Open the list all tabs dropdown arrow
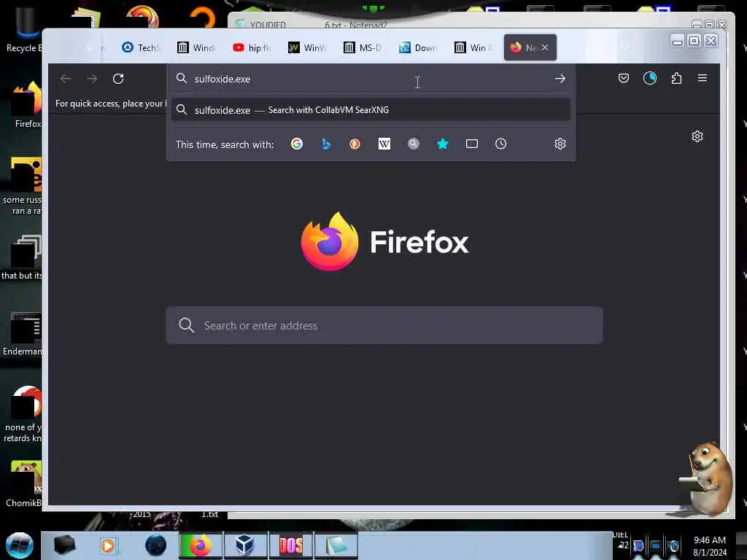Viewport: 747px width, 560px height. pyautogui.click(x=626, y=47)
